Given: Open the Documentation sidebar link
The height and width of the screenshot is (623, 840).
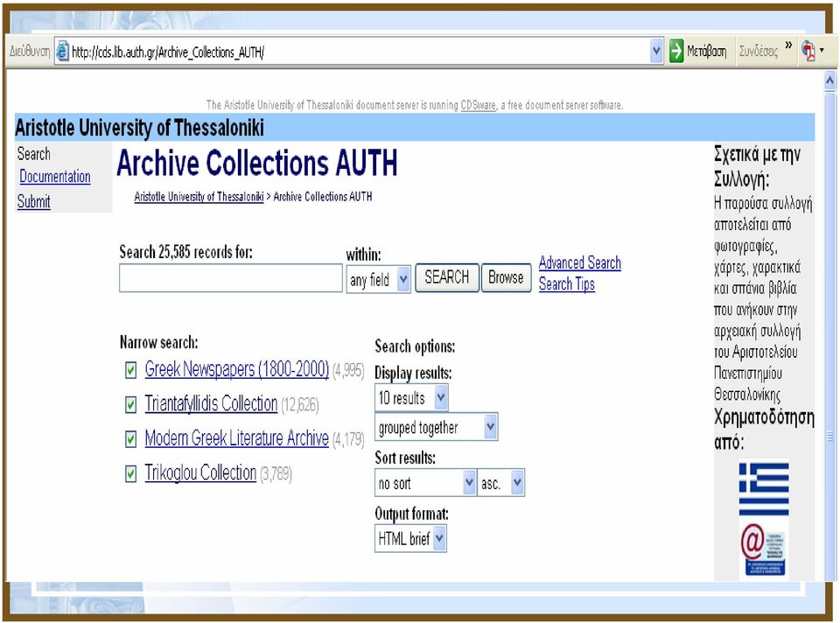Looking at the screenshot, I should [54, 177].
